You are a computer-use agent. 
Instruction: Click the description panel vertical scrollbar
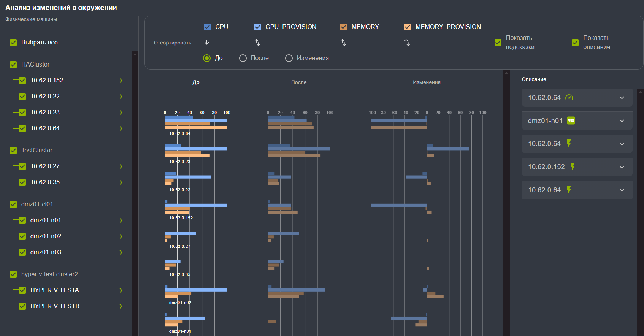point(641,212)
